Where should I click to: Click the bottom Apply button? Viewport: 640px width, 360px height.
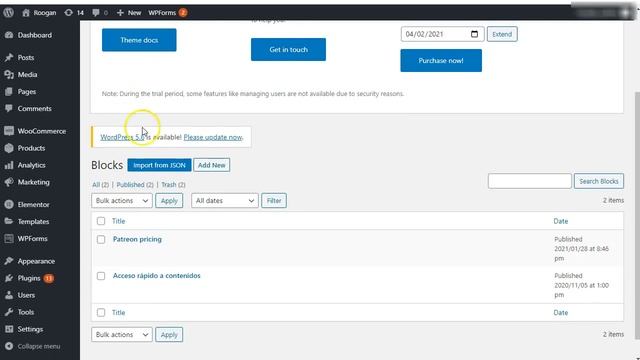click(169, 335)
